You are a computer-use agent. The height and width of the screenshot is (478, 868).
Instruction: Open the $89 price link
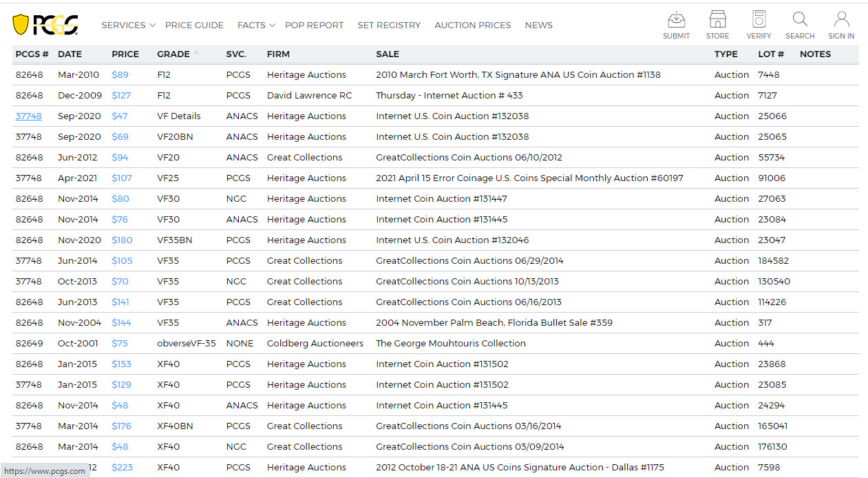tap(120, 74)
